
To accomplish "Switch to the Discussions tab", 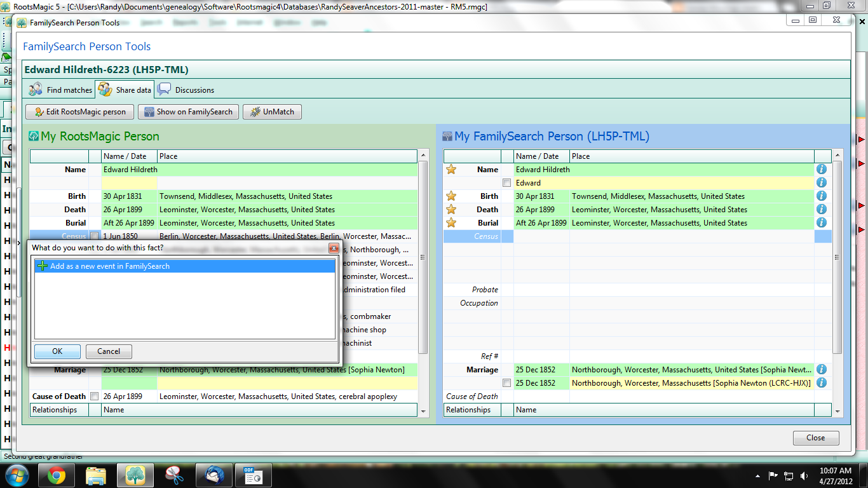I will pyautogui.click(x=186, y=90).
